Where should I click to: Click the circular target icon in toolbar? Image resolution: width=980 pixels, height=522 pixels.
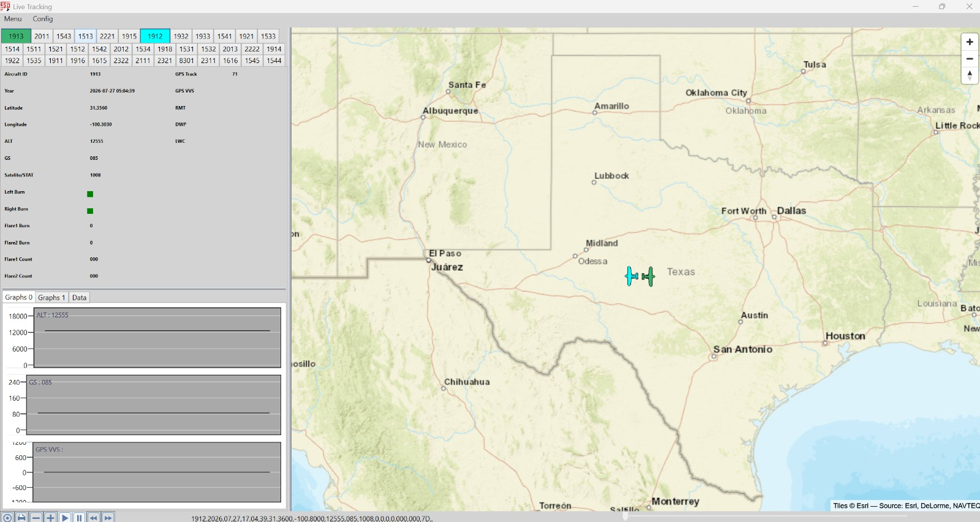point(7,518)
